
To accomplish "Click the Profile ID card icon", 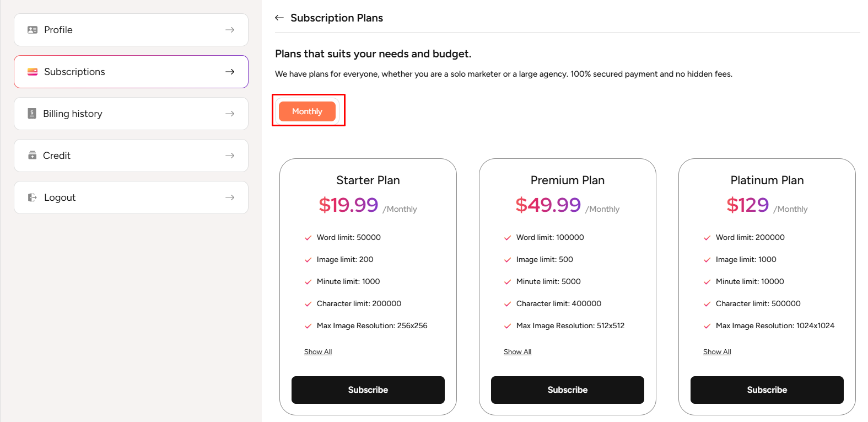I will coord(33,30).
